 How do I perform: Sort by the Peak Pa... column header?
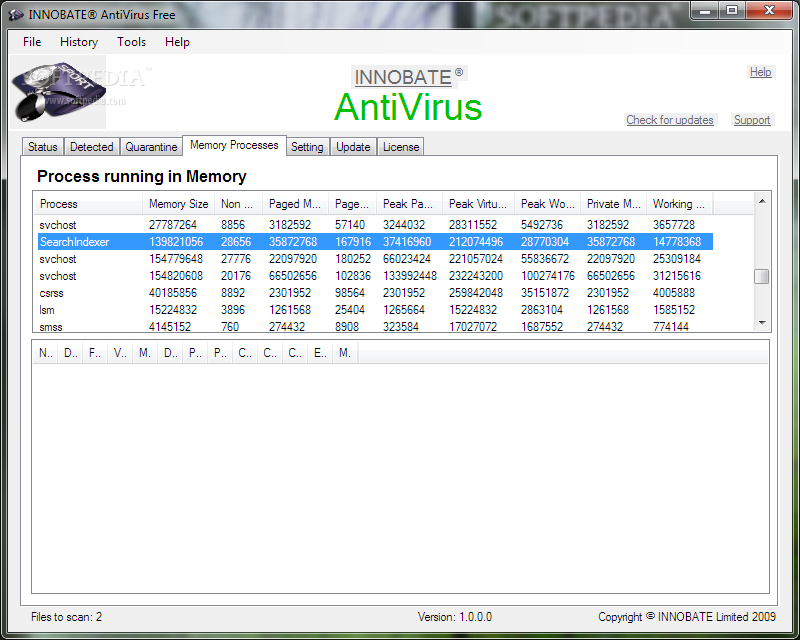[x=410, y=204]
